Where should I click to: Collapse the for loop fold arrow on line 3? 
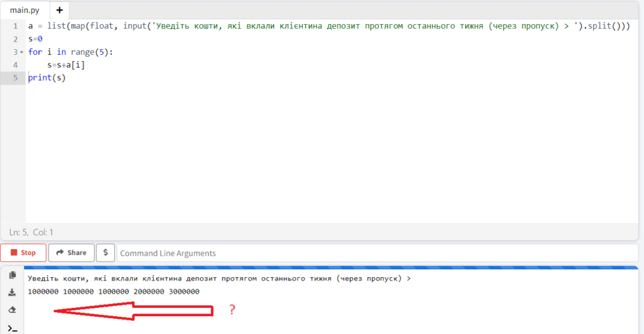tap(22, 52)
